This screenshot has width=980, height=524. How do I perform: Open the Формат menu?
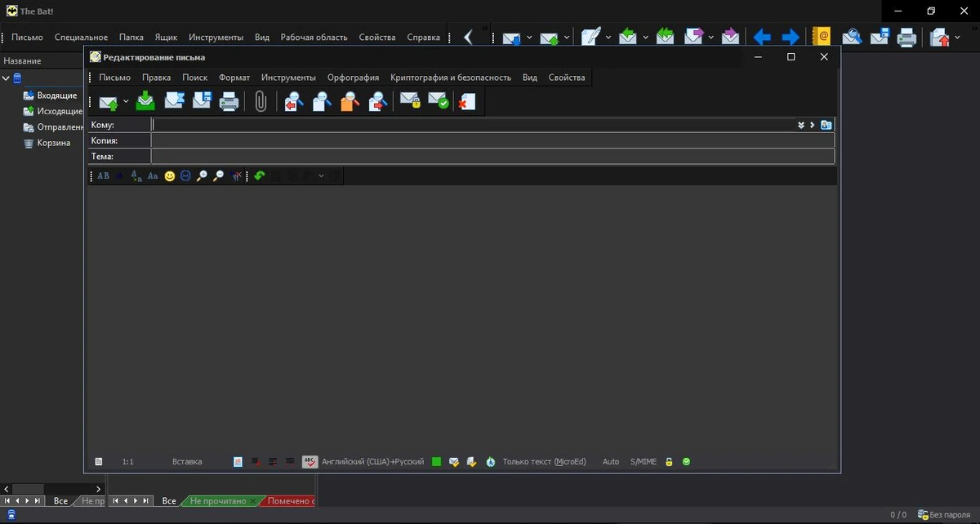coord(234,78)
